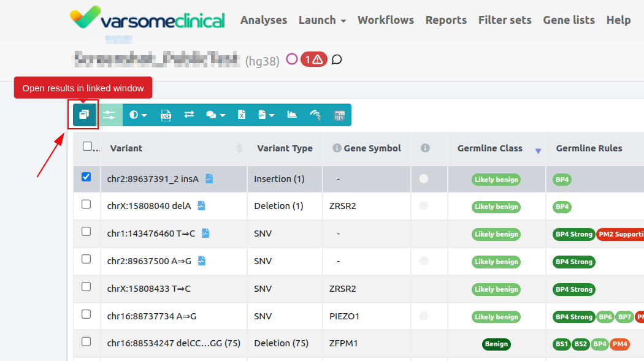Open the filter sliders panel
Viewport: 644px width, 361px height.
coord(109,115)
